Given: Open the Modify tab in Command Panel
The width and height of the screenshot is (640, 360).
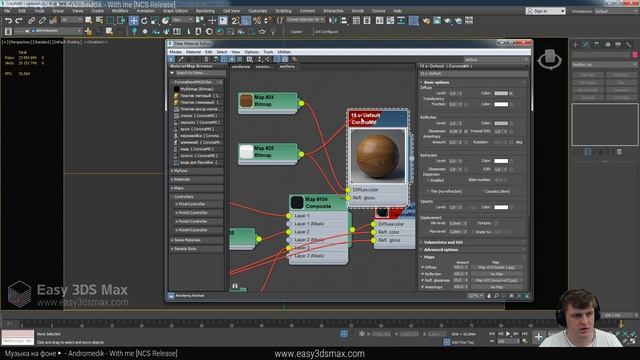Looking at the screenshot, I should pos(586,44).
